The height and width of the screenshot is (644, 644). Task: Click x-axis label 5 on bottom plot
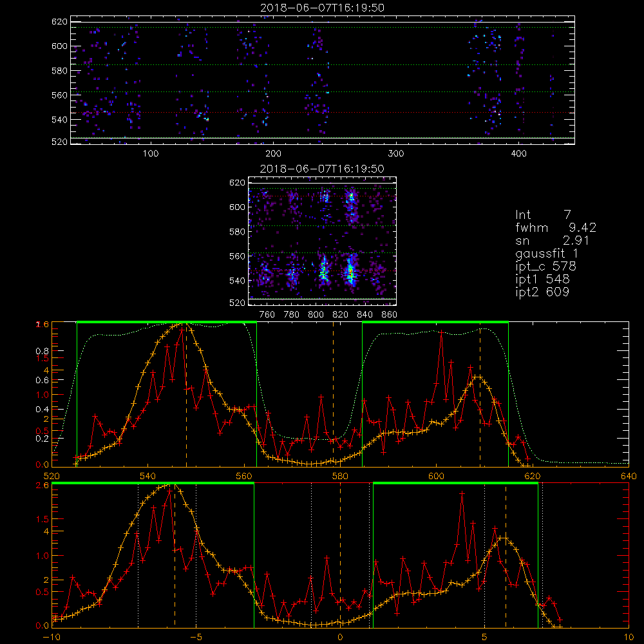[x=485, y=638]
